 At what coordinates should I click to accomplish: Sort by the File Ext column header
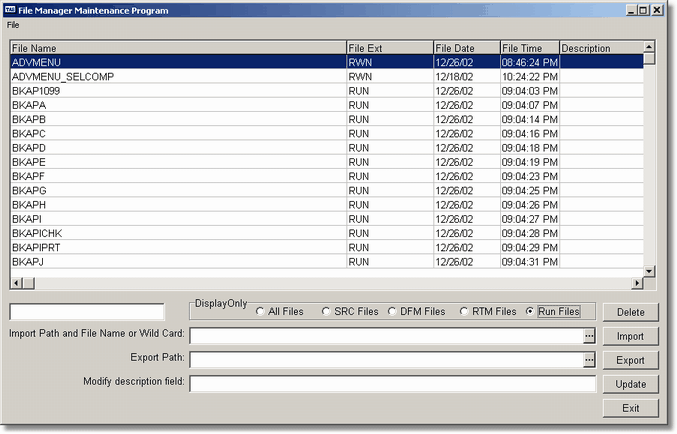coord(390,48)
